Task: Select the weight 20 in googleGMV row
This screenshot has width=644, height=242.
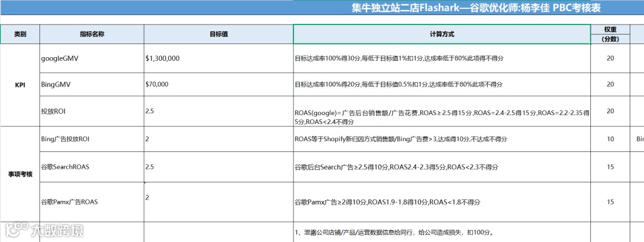Action: tap(611, 58)
